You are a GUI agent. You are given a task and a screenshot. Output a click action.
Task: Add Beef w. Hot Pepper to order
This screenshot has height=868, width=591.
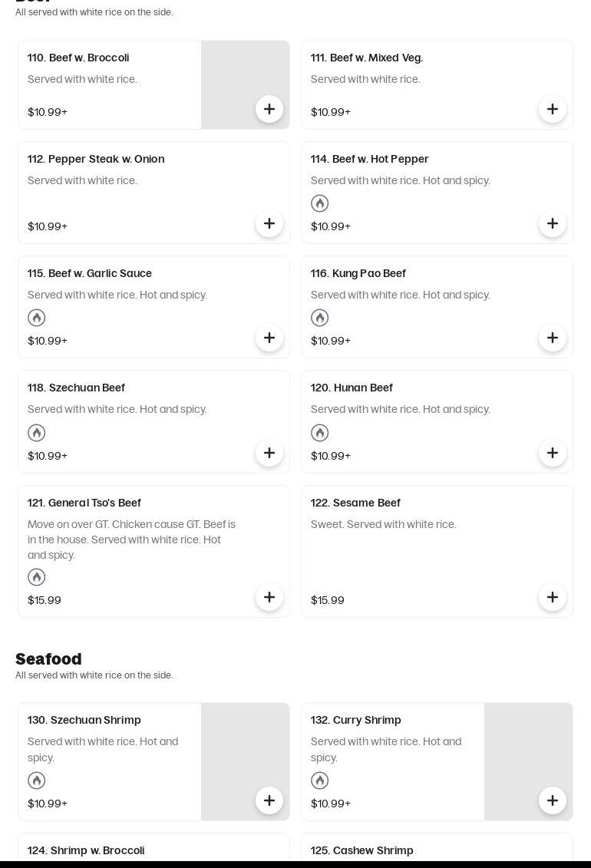point(553,223)
